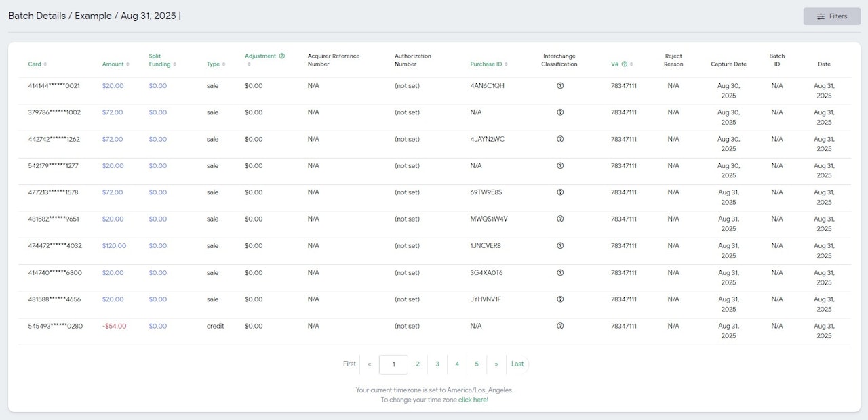Focus the current page number field

tap(394, 364)
